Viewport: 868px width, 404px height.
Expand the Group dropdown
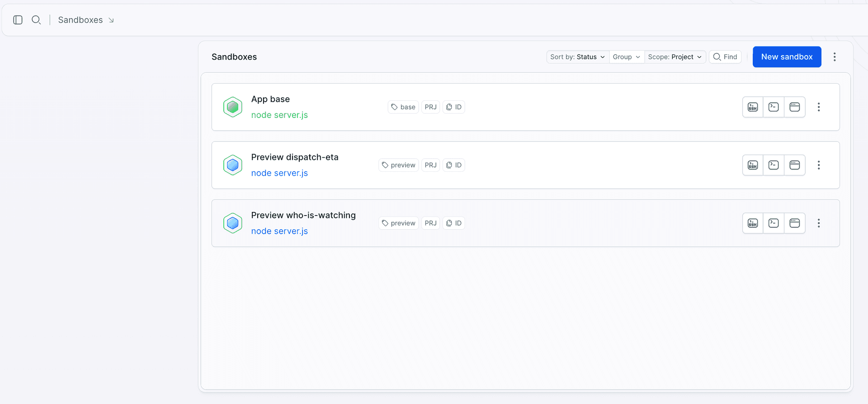[x=627, y=57]
